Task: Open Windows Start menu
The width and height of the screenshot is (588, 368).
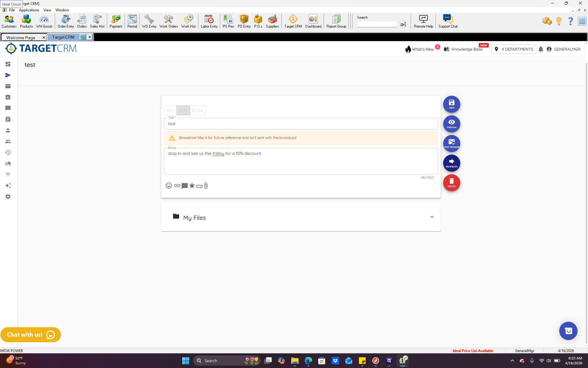Action: tap(186, 361)
